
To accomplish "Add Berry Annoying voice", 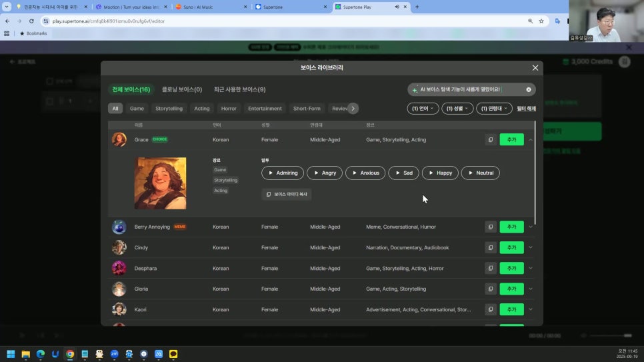I will (511, 227).
